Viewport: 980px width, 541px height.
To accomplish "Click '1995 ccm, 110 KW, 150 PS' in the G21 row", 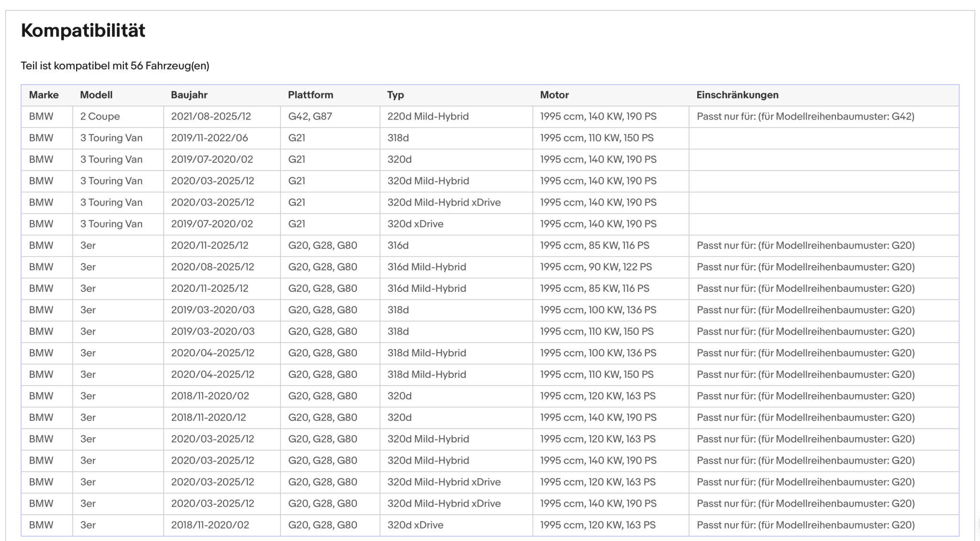I will [597, 138].
